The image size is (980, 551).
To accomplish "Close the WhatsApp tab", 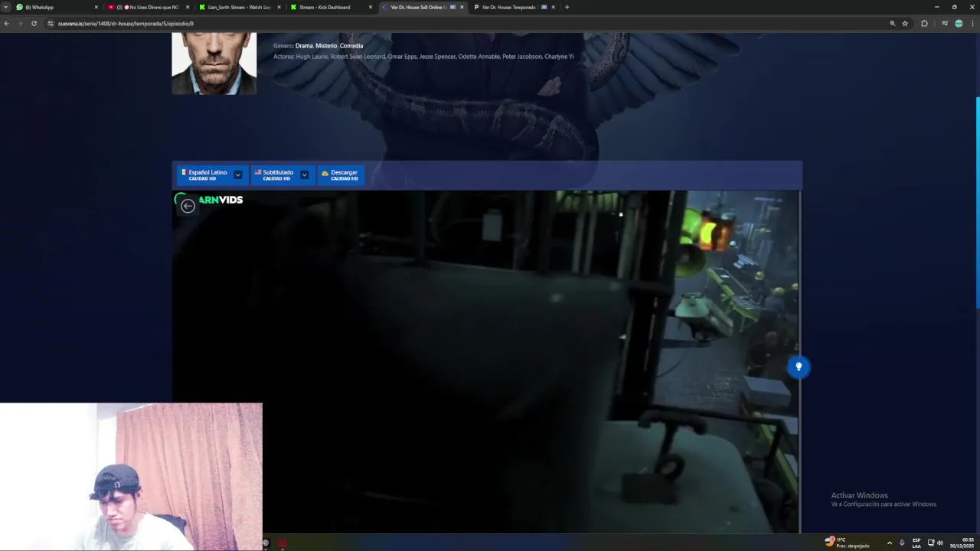I will pyautogui.click(x=96, y=7).
